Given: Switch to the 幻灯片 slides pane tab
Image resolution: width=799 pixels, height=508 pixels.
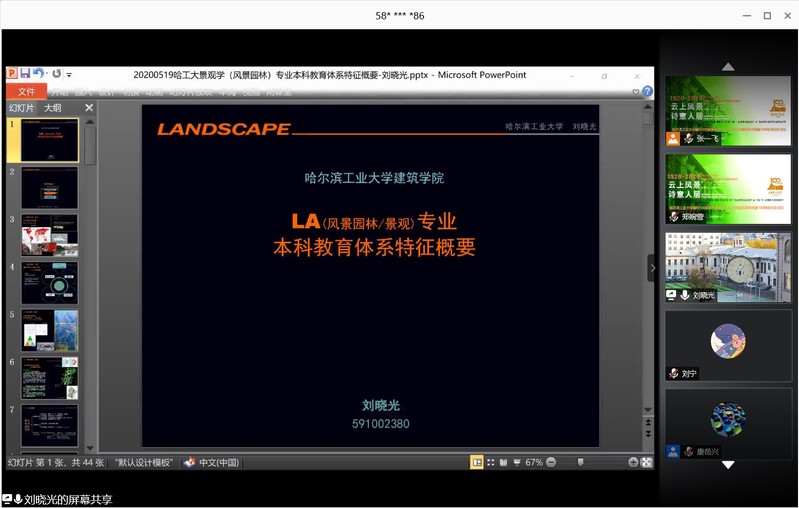Looking at the screenshot, I should tap(21, 108).
